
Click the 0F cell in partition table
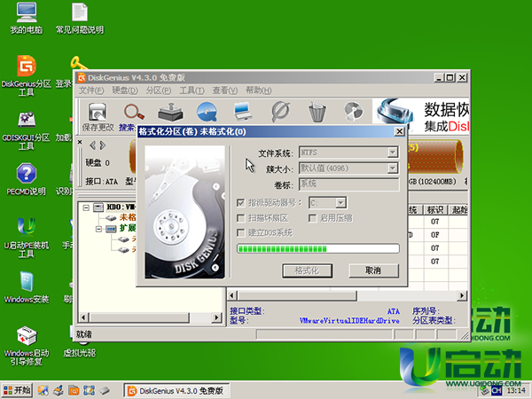[435, 234]
